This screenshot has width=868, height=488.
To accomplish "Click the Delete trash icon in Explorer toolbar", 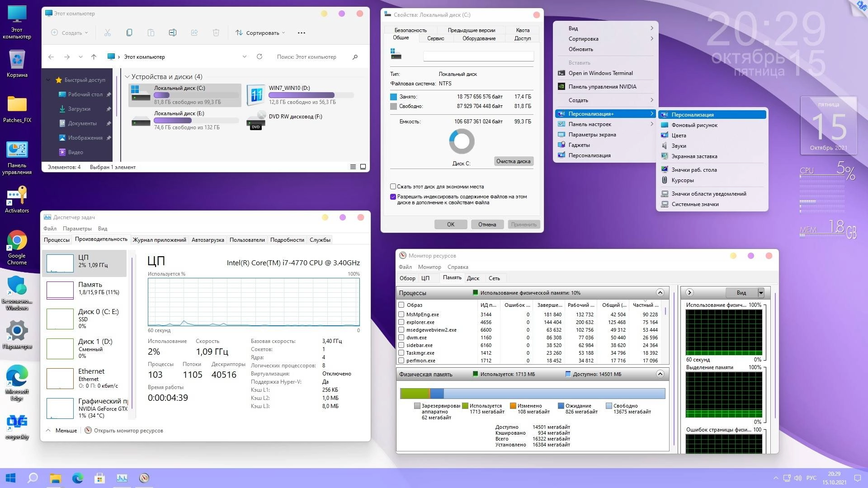I will coord(216,33).
